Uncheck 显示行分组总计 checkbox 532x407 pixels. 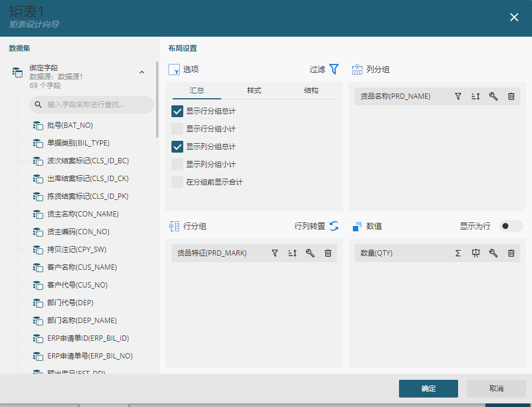[x=177, y=111]
